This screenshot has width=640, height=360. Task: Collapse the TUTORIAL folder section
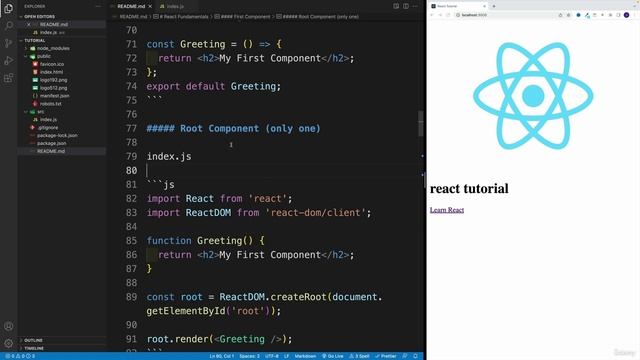tap(35, 40)
